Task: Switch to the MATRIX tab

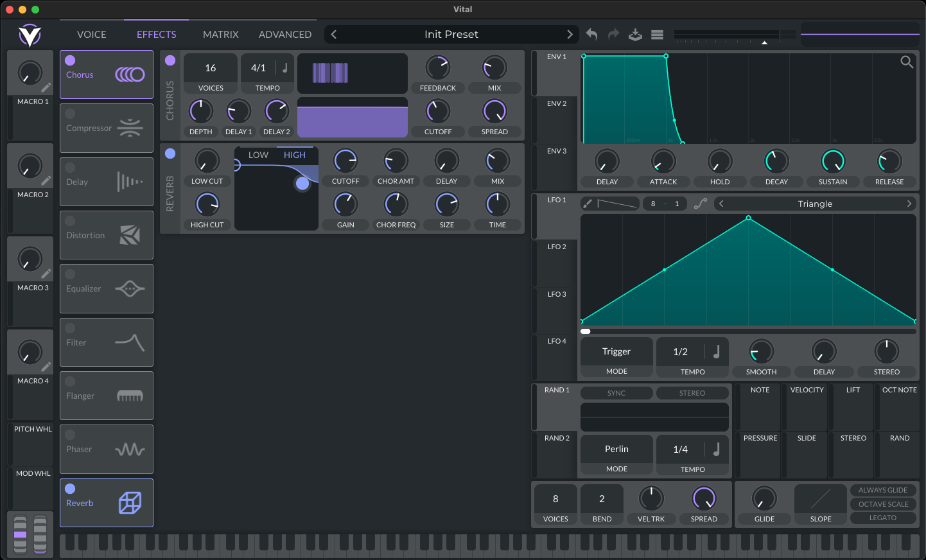Action: [221, 35]
